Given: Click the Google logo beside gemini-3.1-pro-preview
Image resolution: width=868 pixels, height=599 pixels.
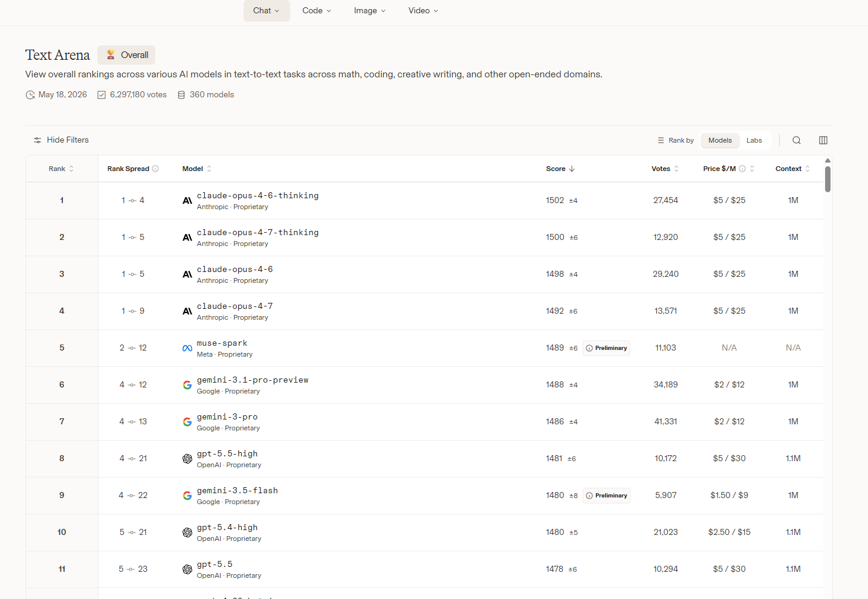Looking at the screenshot, I should [x=187, y=385].
